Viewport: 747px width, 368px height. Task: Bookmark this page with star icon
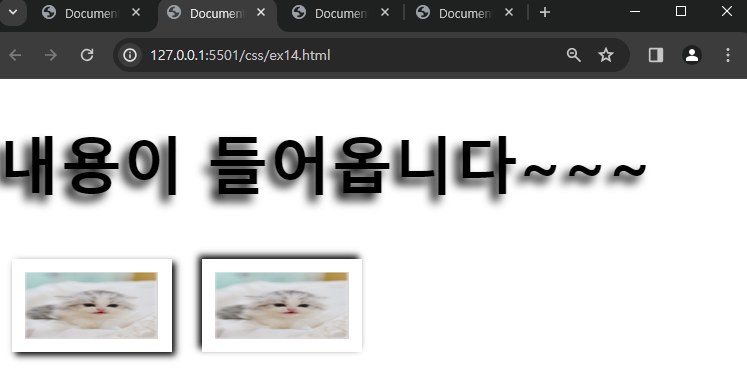coord(606,55)
